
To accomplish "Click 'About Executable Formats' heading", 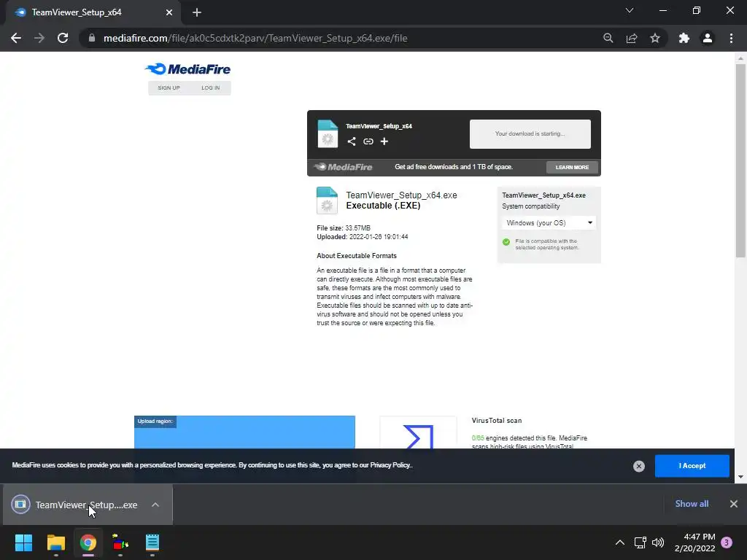I will tap(357, 256).
